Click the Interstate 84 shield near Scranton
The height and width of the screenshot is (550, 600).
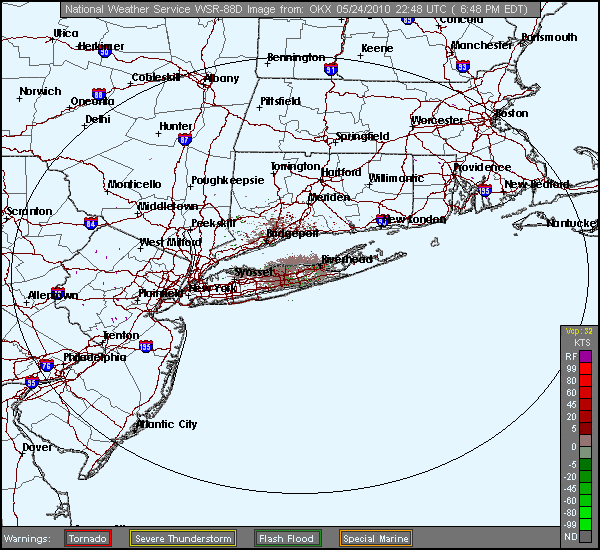[x=91, y=223]
